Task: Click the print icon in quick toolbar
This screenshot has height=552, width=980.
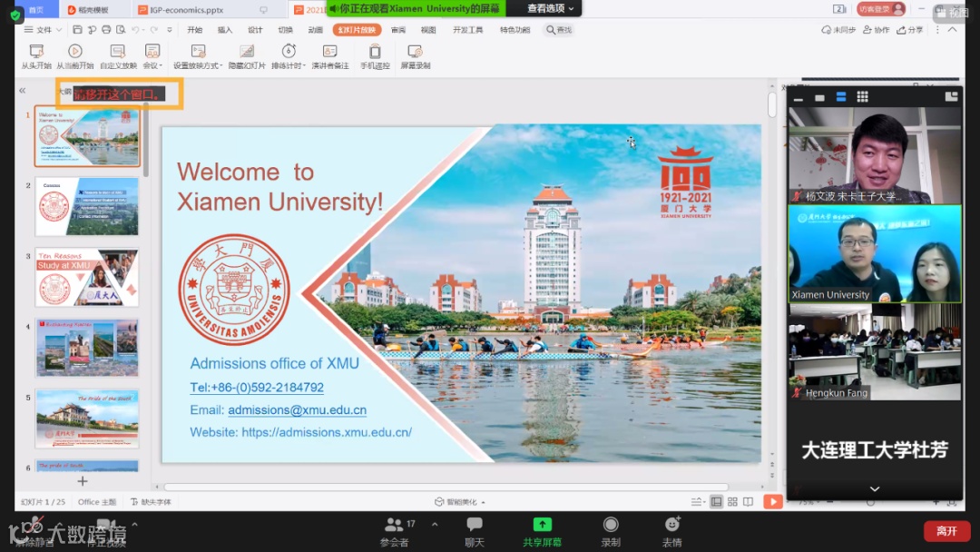Action: [106, 29]
